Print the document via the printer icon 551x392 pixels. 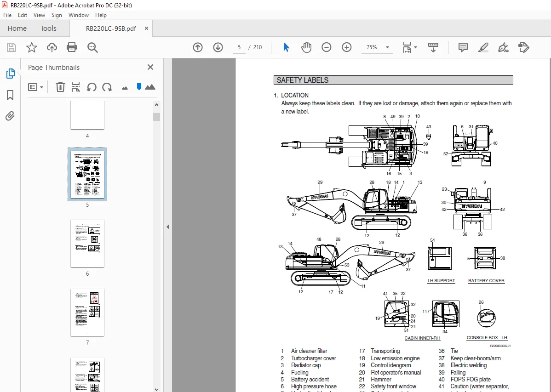(72, 47)
